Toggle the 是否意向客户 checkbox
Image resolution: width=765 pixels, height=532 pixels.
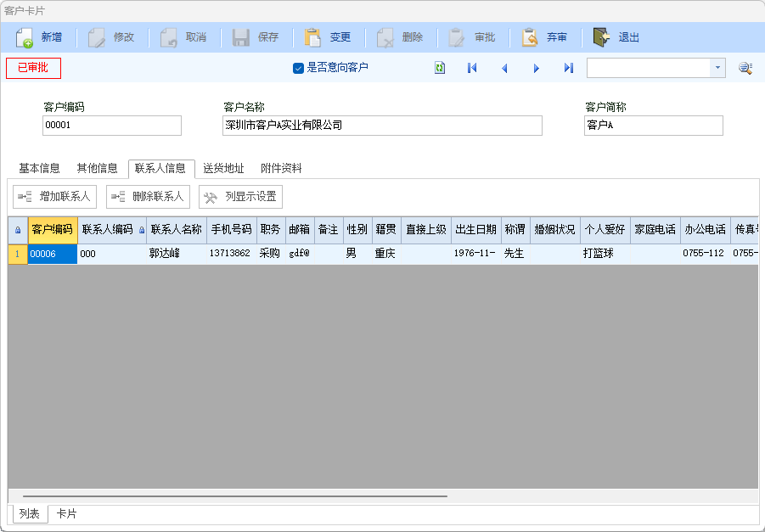(x=298, y=68)
